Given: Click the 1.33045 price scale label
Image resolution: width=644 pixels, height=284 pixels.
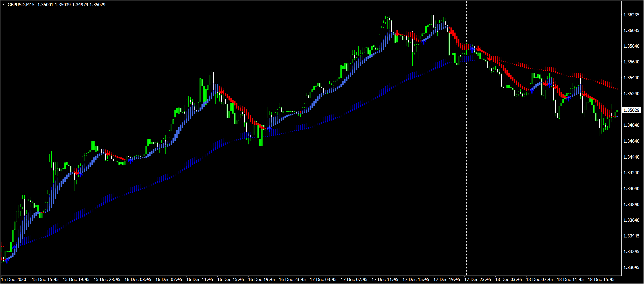Looking at the screenshot, I should [631, 268].
